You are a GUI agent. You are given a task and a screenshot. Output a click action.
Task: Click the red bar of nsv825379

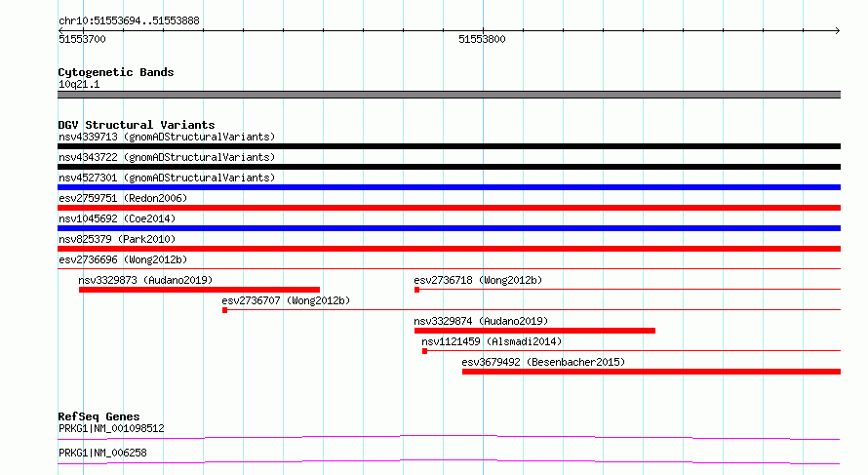tap(449, 249)
